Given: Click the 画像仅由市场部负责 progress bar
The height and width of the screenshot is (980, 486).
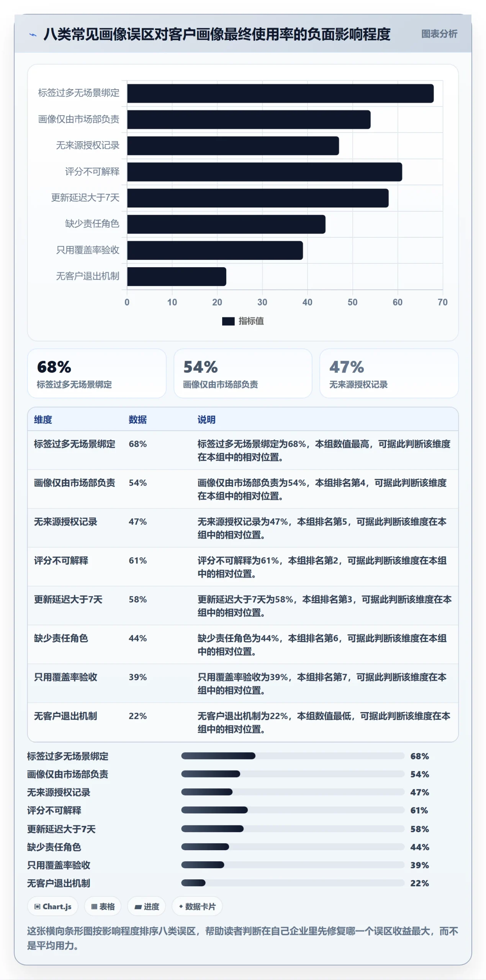Looking at the screenshot, I should pos(293,774).
